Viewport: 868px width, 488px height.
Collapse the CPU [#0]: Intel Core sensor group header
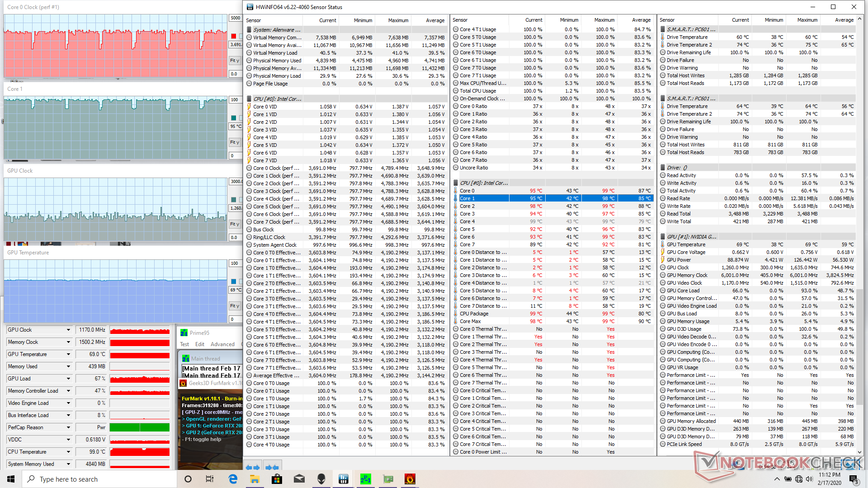277,99
